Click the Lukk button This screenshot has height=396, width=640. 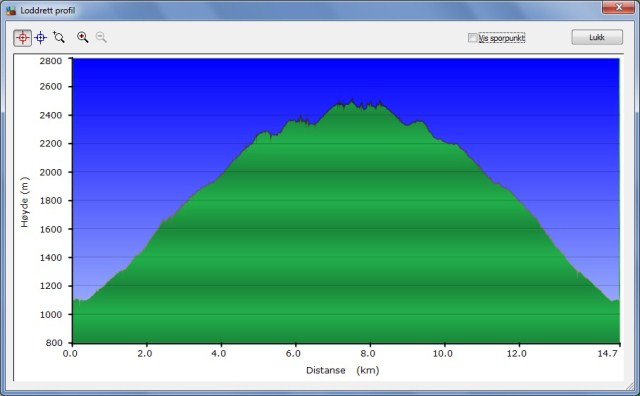coord(597,37)
